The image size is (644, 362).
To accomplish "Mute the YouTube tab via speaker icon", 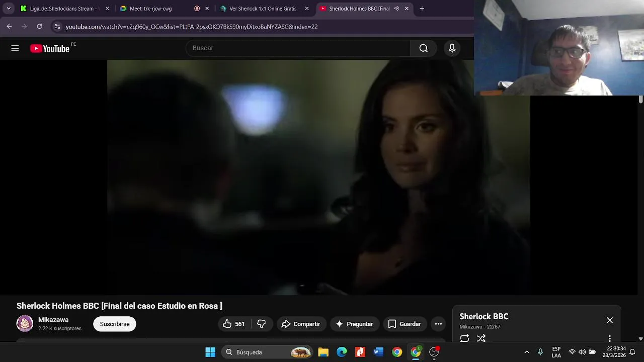I will click(x=396, y=9).
